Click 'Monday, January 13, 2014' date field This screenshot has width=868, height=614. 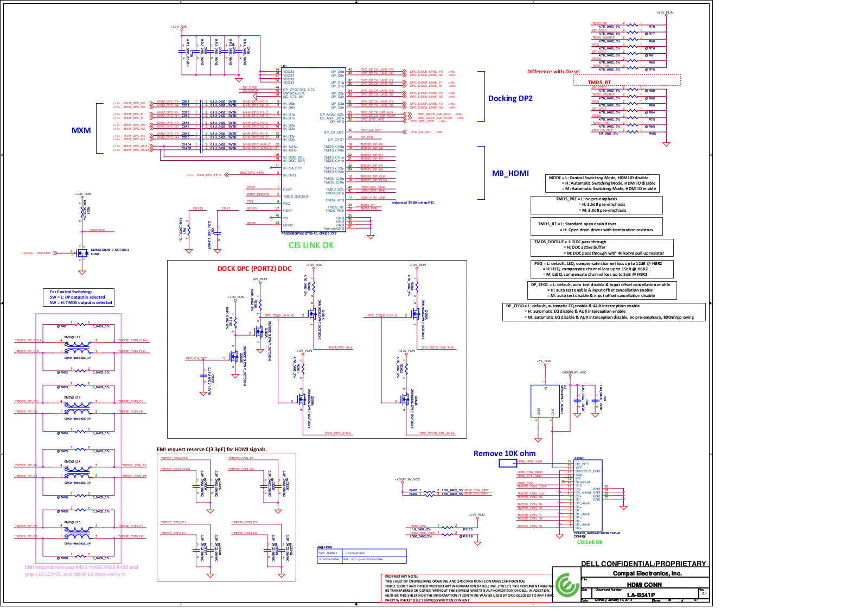pyautogui.click(x=613, y=600)
